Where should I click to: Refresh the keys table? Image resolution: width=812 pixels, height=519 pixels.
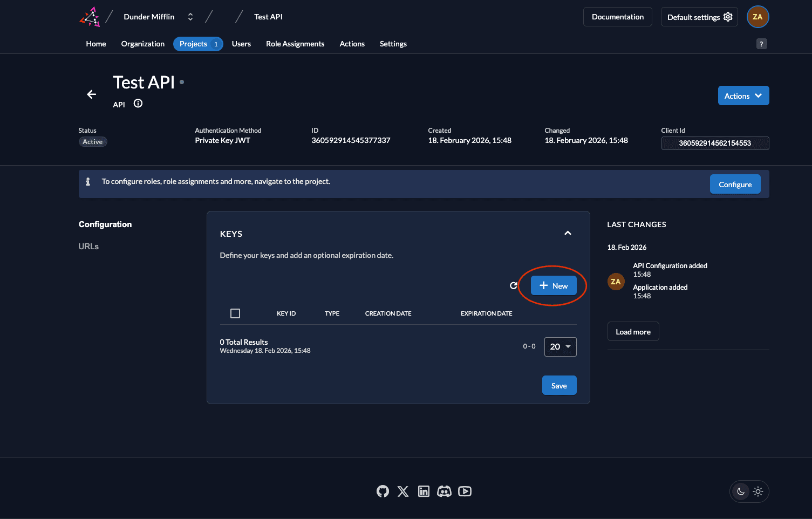(x=514, y=285)
